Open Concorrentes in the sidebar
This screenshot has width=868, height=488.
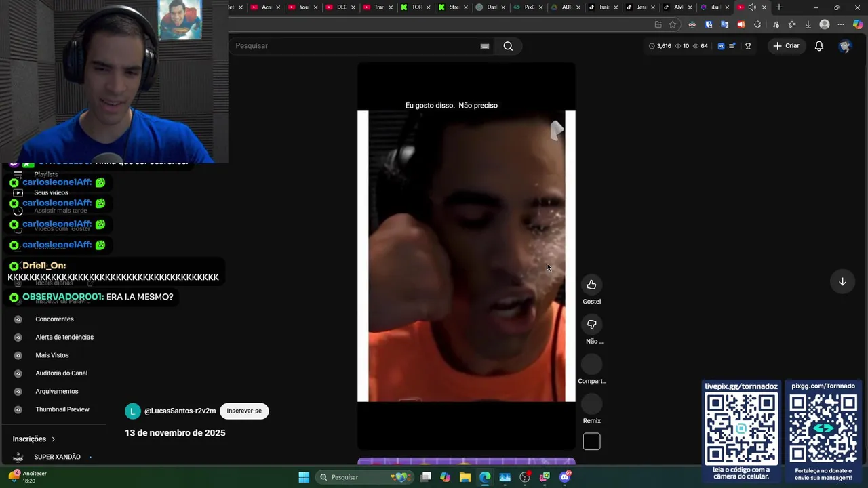(x=54, y=319)
